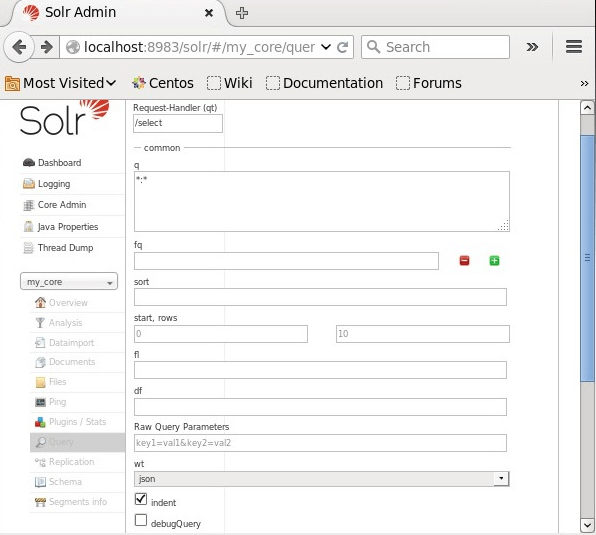
Task: Click the browser Search box
Action: click(x=435, y=47)
